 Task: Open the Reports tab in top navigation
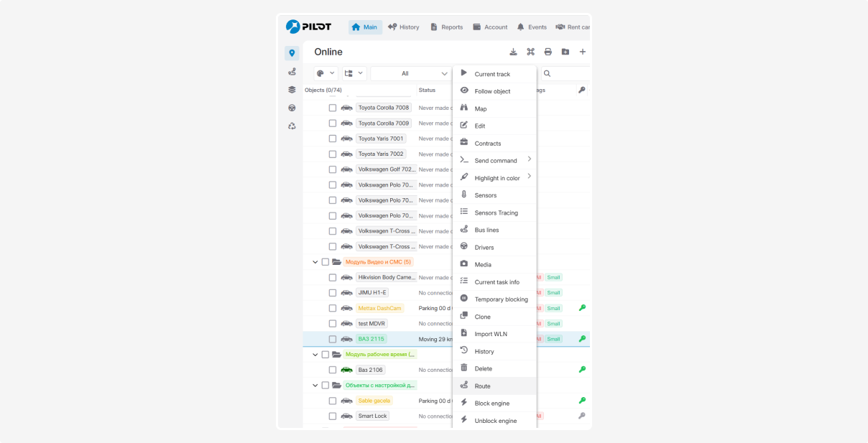point(446,27)
